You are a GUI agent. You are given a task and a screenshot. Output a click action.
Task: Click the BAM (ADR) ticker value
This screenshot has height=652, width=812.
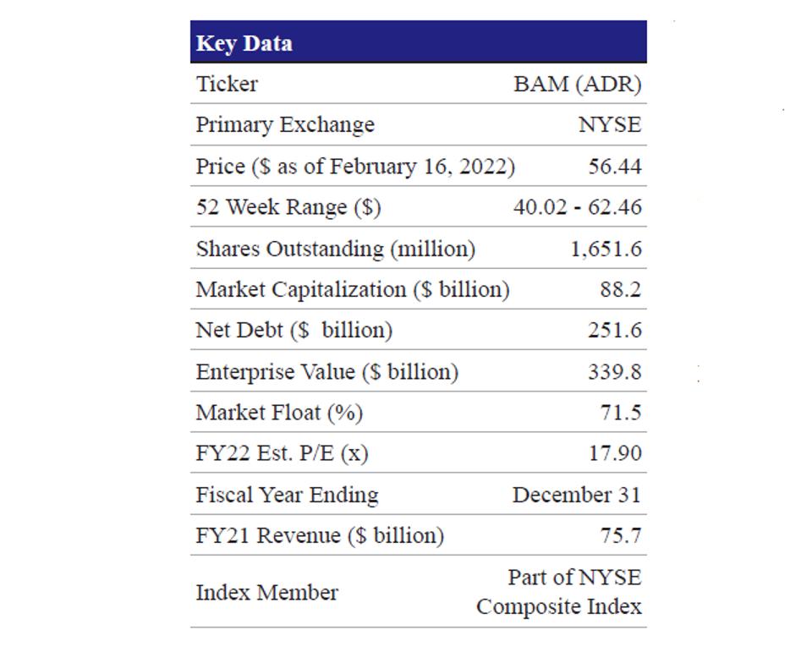click(577, 84)
